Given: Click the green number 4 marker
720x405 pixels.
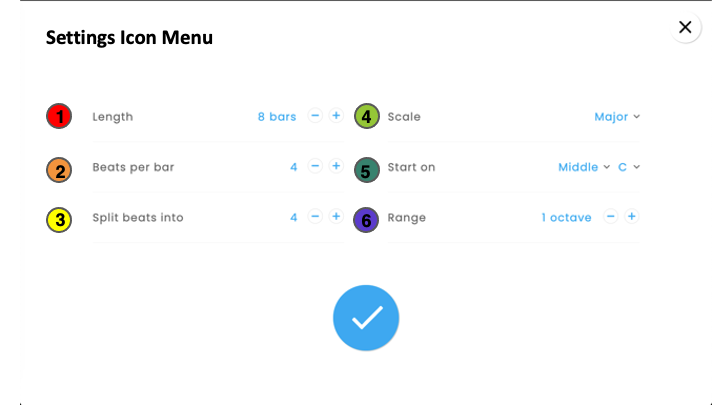Looking at the screenshot, I should click(366, 117).
